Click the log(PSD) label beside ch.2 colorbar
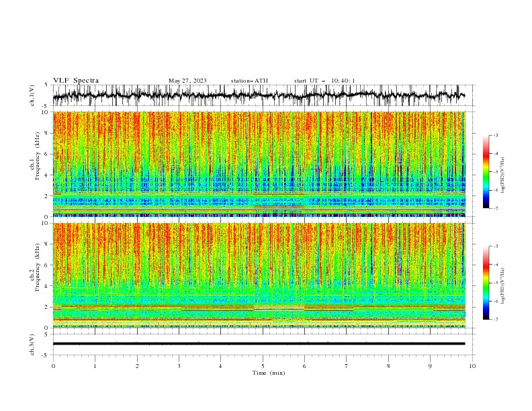This screenshot has width=532, height=411. pos(502,286)
